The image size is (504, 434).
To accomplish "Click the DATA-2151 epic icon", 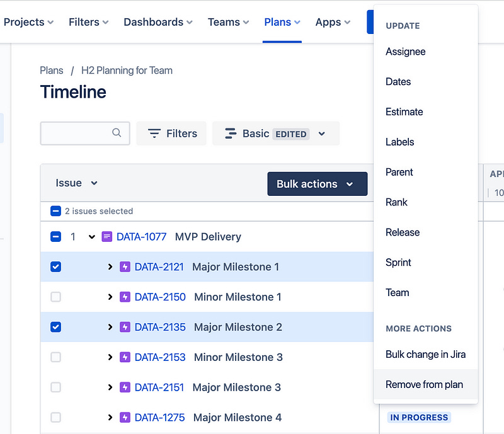I will coord(125,387).
